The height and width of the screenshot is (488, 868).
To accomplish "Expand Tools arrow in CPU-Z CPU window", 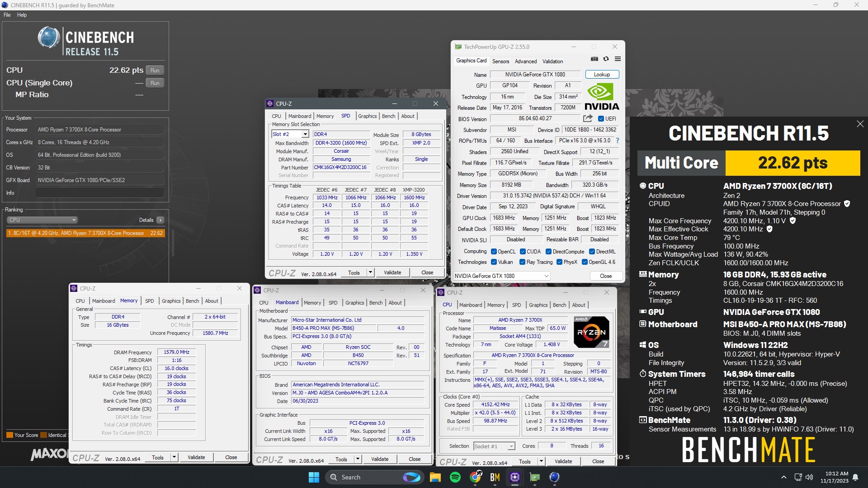I will (541, 461).
